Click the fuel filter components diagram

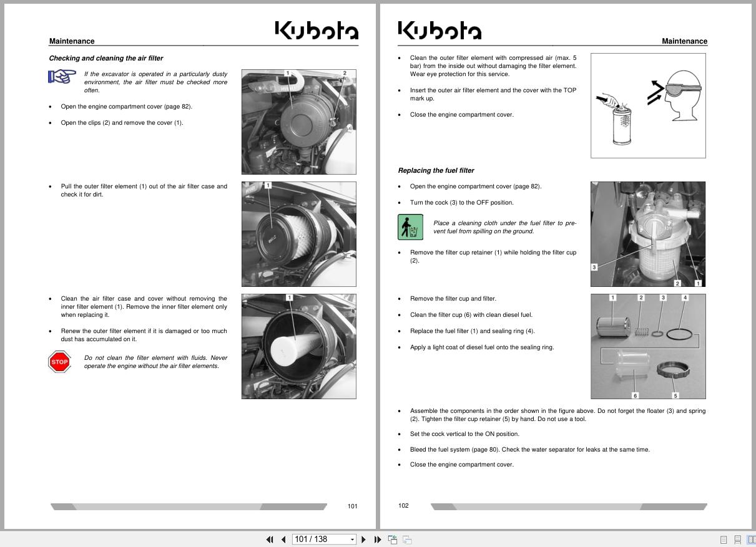tap(648, 346)
